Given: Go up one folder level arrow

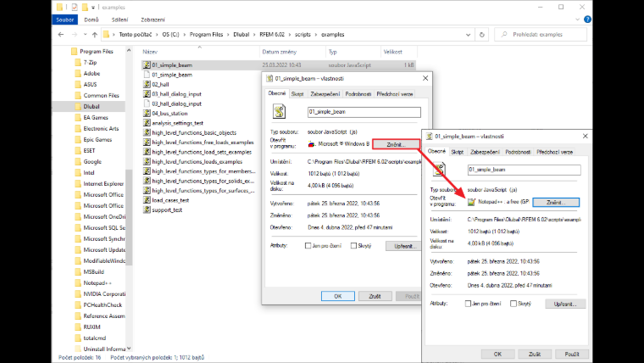Looking at the screenshot, I should (x=95, y=35).
